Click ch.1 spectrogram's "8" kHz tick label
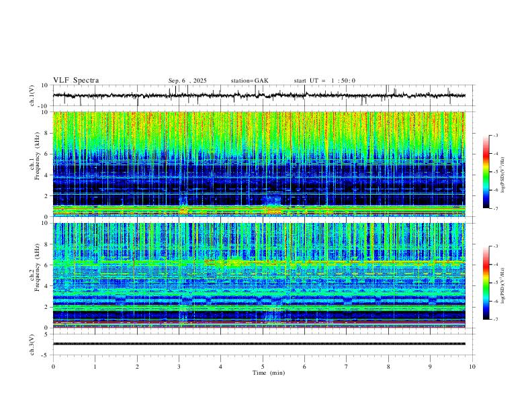 [47, 133]
